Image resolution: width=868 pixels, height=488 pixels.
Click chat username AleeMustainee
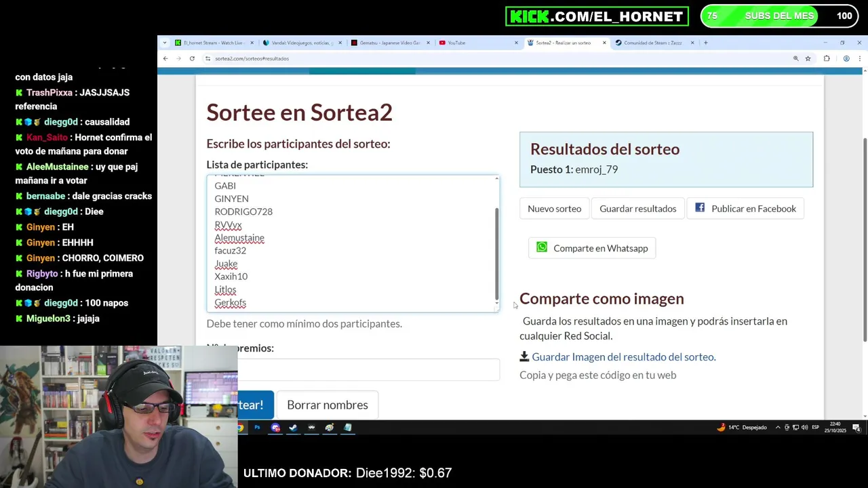coord(58,167)
